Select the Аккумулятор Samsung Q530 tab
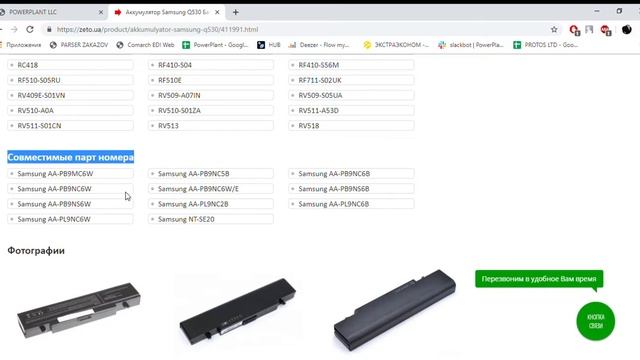640x360 pixels. [167, 12]
